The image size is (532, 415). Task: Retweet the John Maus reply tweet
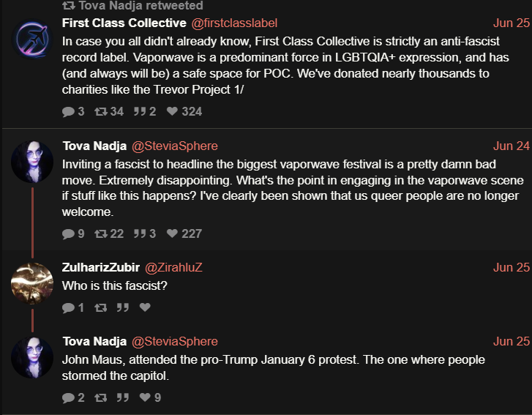pyautogui.click(x=101, y=398)
